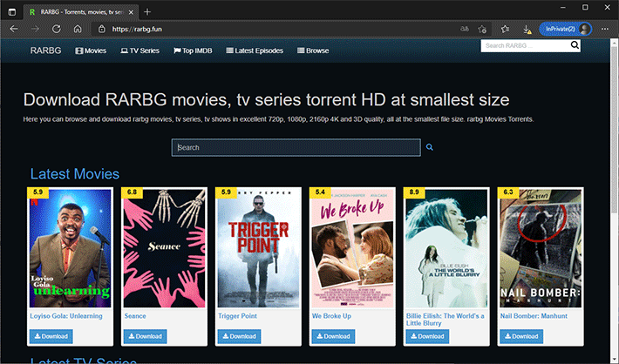Reload the page with the refresh icon
This screenshot has height=364, width=619.
tap(57, 29)
